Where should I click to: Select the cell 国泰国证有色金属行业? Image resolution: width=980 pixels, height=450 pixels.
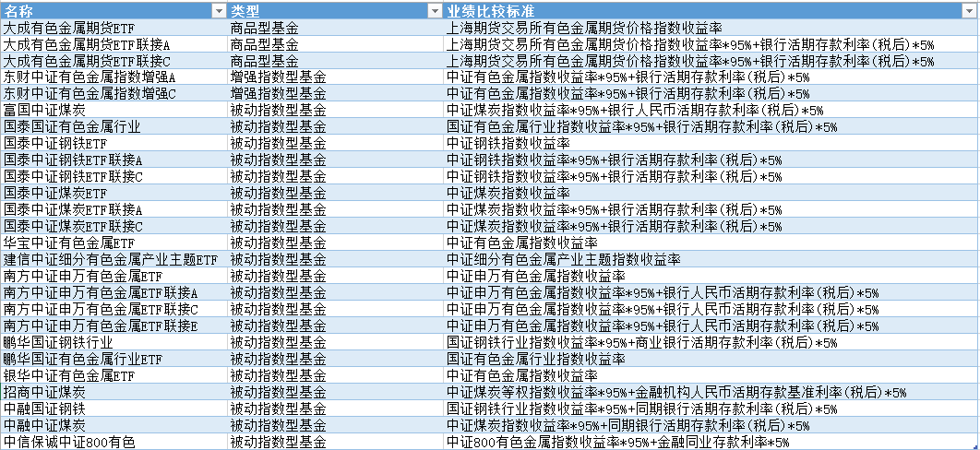tap(114, 126)
